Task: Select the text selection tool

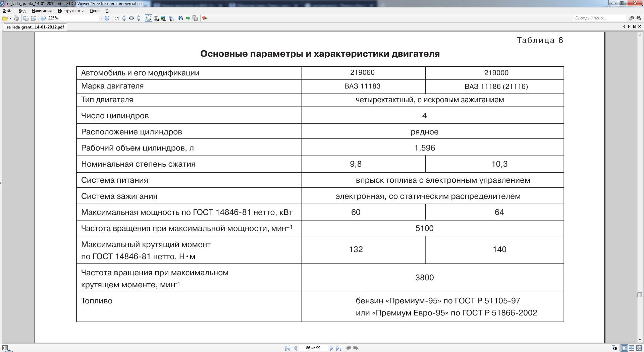Action: pyautogui.click(x=156, y=18)
